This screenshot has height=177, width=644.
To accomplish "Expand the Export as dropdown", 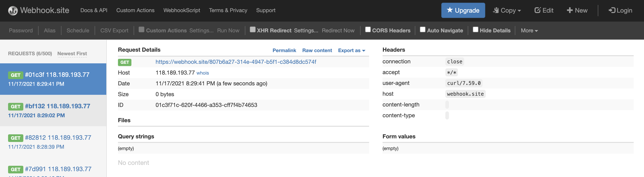I will (352, 50).
